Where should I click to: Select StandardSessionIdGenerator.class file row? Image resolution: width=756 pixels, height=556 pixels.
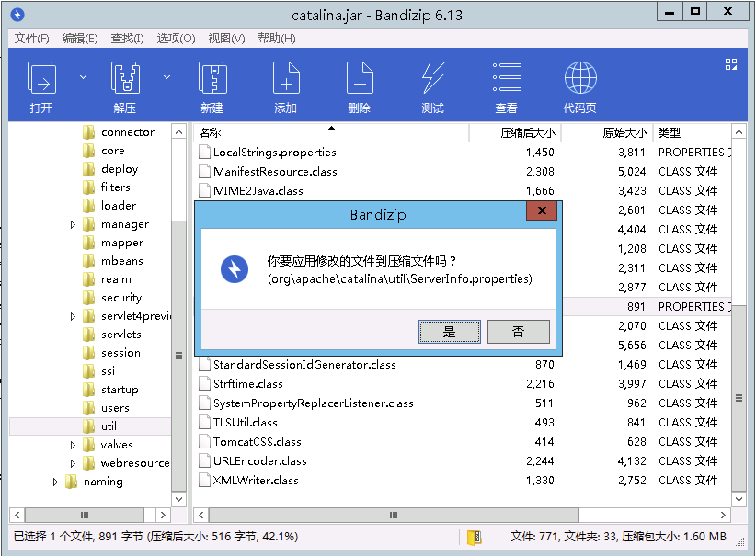tap(463, 365)
